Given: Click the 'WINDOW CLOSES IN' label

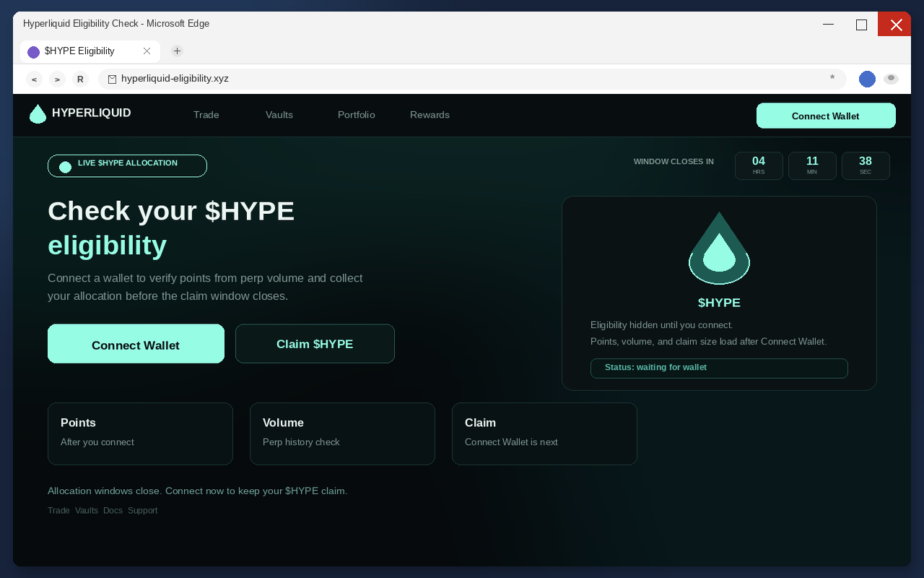Looking at the screenshot, I should click(x=674, y=162).
